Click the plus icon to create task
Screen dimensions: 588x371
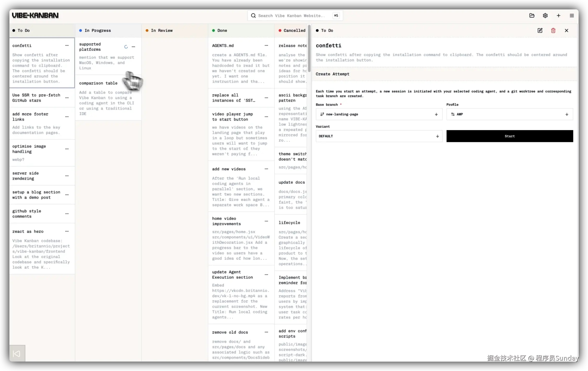coord(558,16)
